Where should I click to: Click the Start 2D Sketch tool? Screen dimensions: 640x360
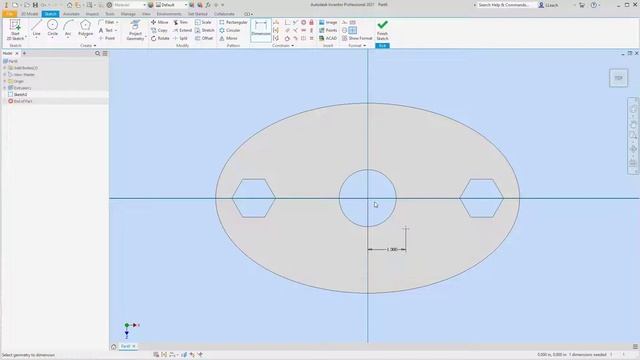(15, 30)
